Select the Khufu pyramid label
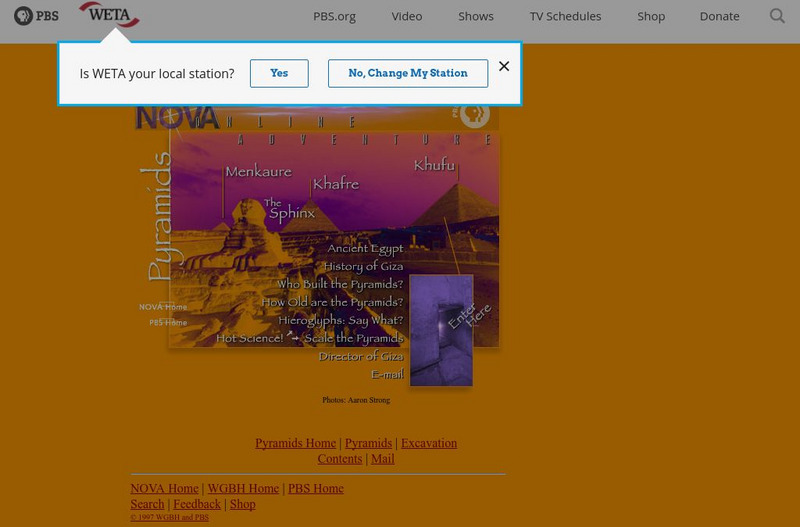Screen dimensions: 800x527 coord(434,165)
